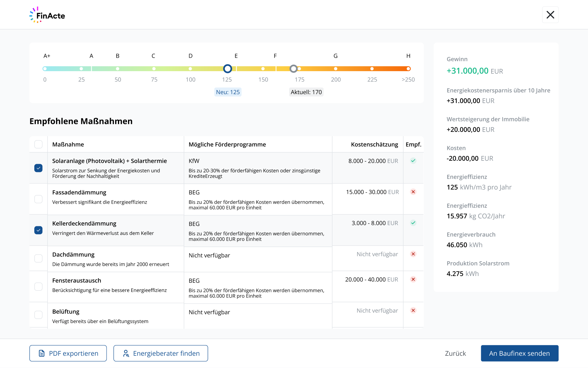Image resolution: width=588 pixels, height=368 pixels.
Task: Check the Fensteraustausch measure
Action: click(x=38, y=286)
